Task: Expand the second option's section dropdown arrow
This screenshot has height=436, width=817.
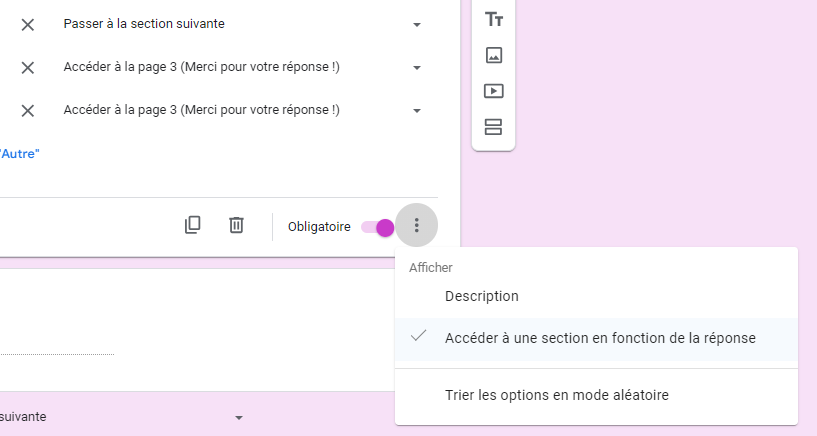Action: click(x=417, y=68)
